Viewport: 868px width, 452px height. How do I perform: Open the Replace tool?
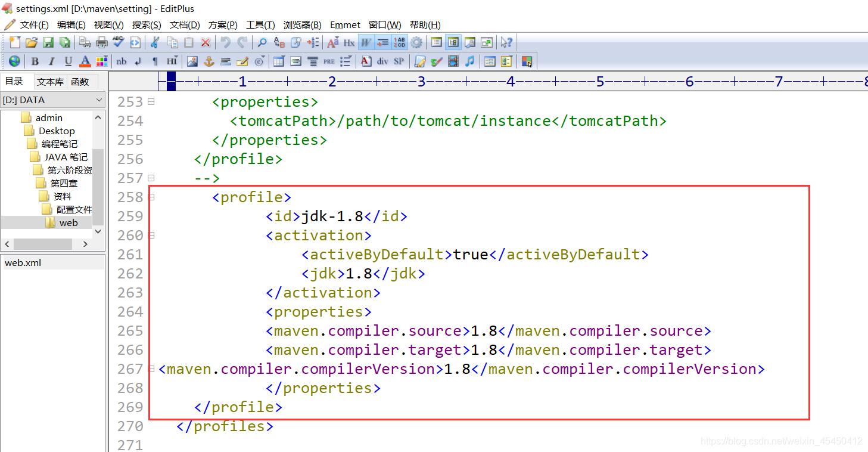(x=279, y=42)
